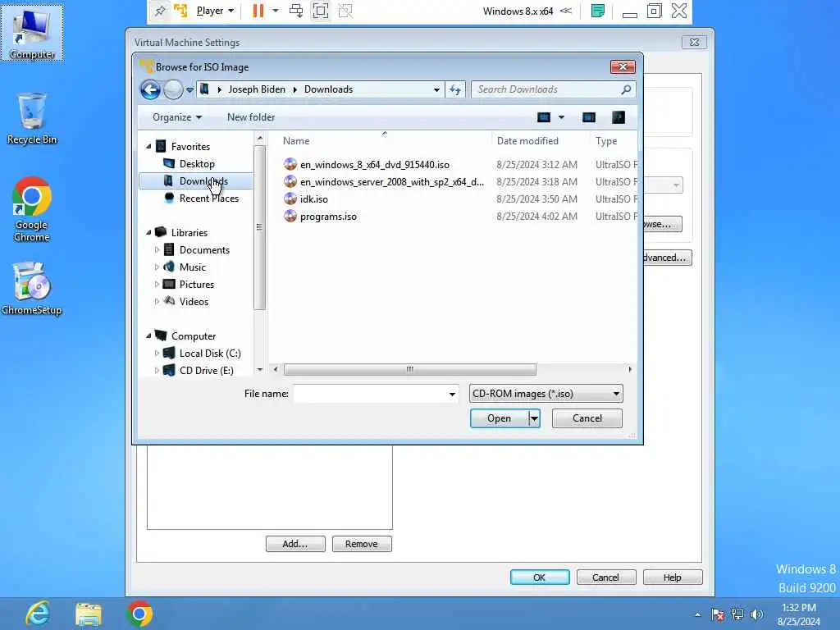The height and width of the screenshot is (630, 840).
Task: Click OK in Virtual Machine Settings window
Action: (540, 577)
